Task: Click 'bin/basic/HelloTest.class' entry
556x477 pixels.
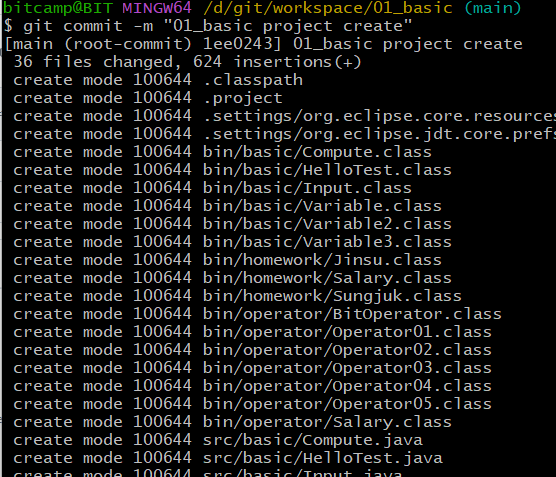Action: click(x=327, y=170)
